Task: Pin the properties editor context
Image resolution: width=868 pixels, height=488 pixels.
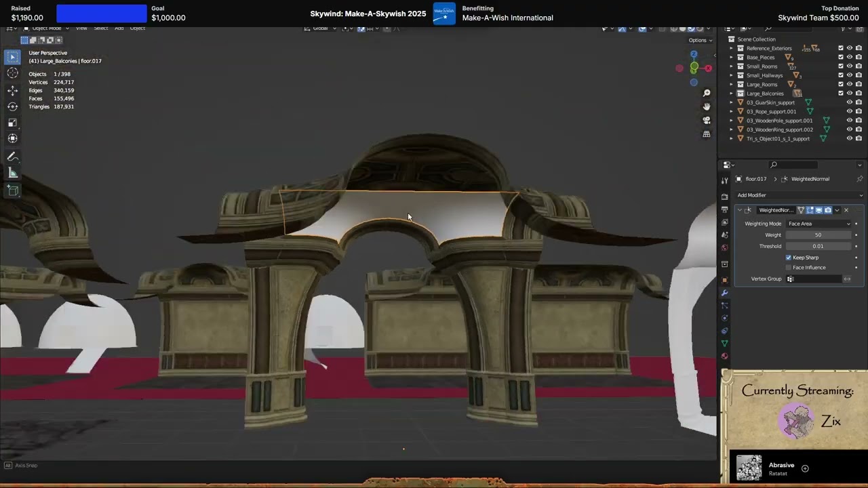Action: [860, 179]
